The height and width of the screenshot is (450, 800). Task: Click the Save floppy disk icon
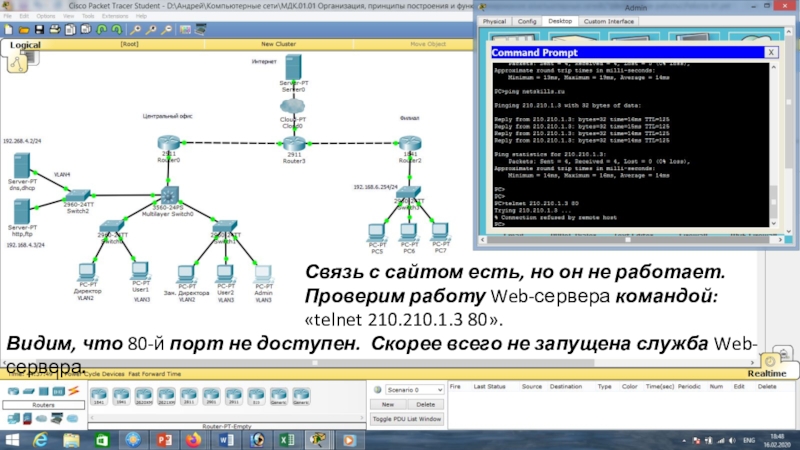(x=39, y=30)
